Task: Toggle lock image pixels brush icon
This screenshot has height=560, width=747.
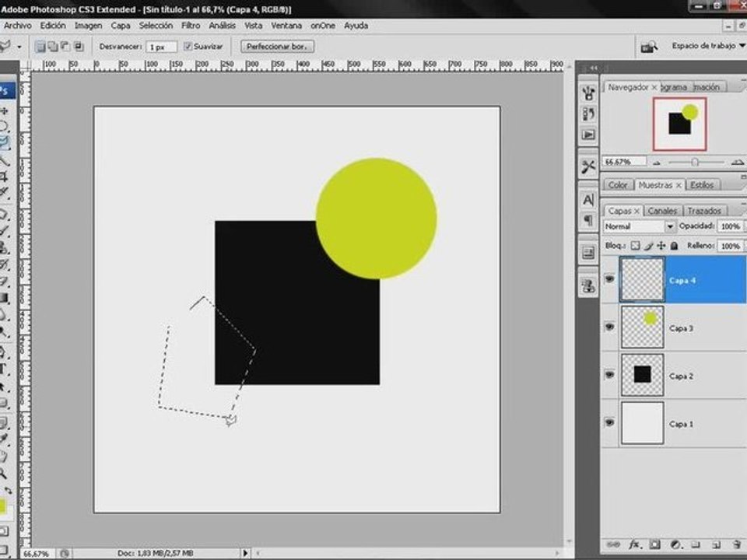Action: click(x=648, y=246)
